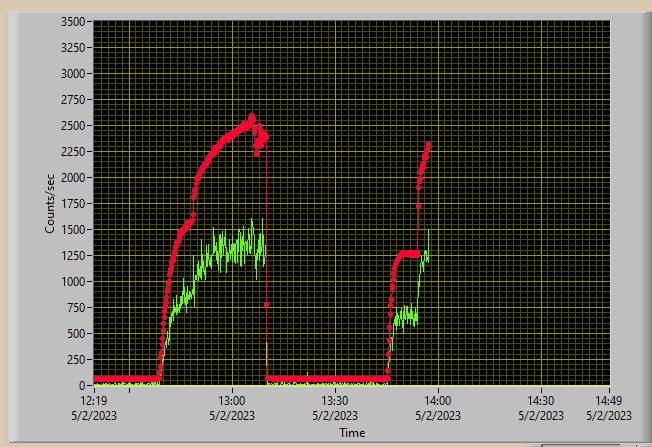Click the green trace spike near 14:00
This screenshot has width=652, height=447.
point(429,233)
